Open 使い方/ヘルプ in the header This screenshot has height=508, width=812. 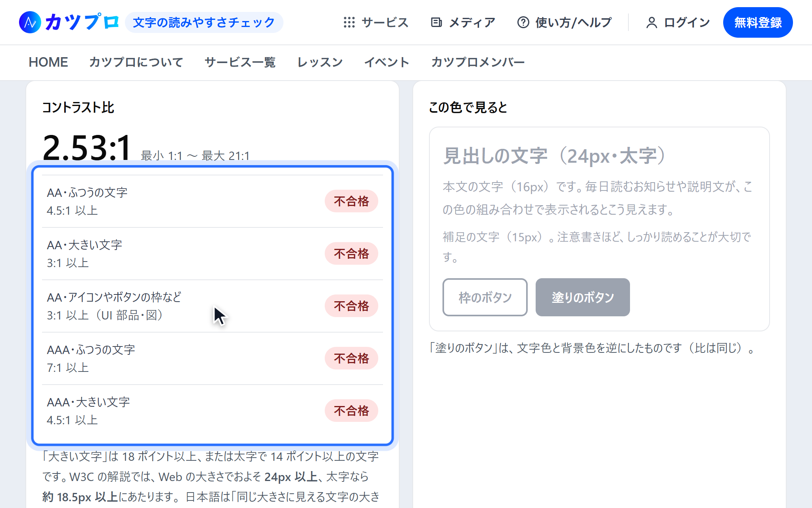(565, 22)
